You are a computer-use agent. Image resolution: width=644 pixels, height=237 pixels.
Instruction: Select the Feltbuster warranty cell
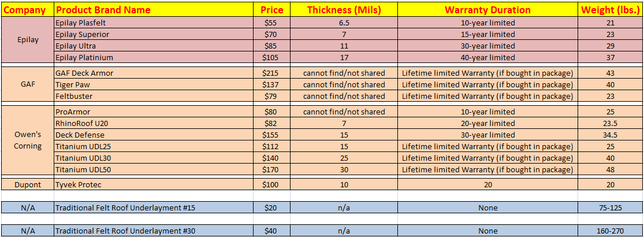(488, 96)
